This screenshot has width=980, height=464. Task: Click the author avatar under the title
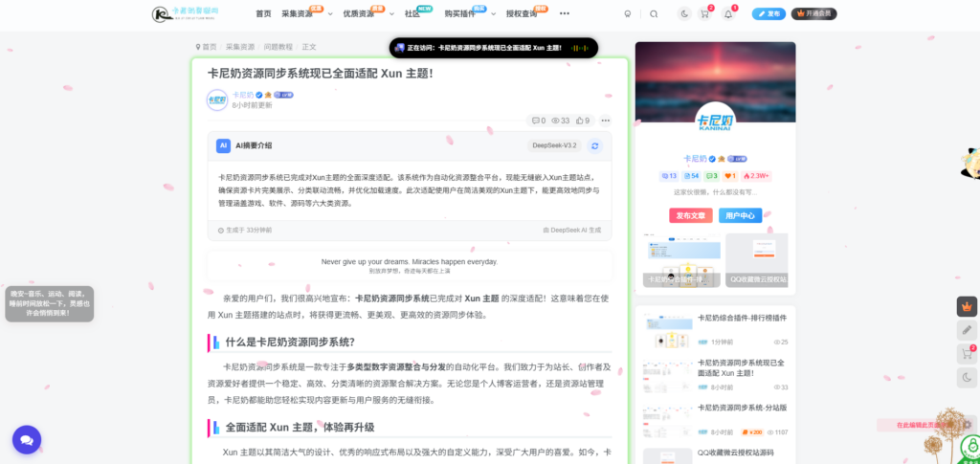217,99
